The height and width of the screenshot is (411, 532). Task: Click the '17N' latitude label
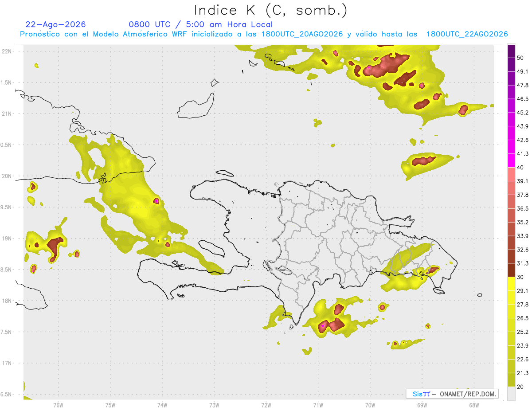click(7, 363)
